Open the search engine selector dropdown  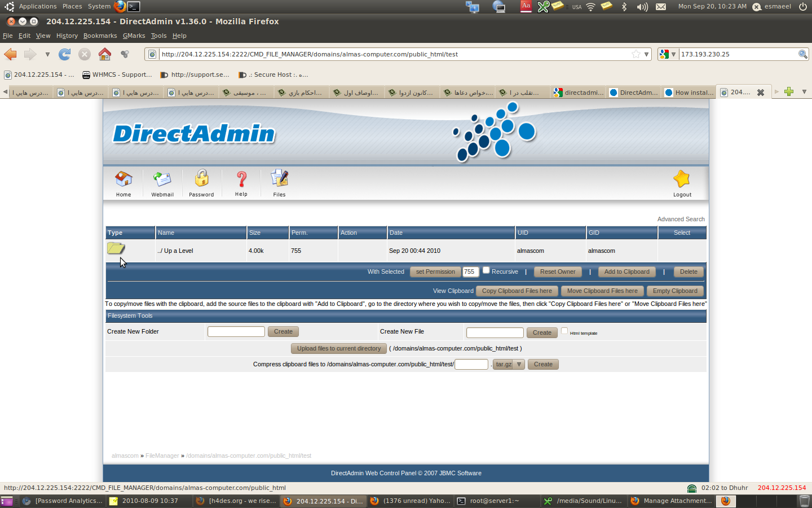673,54
